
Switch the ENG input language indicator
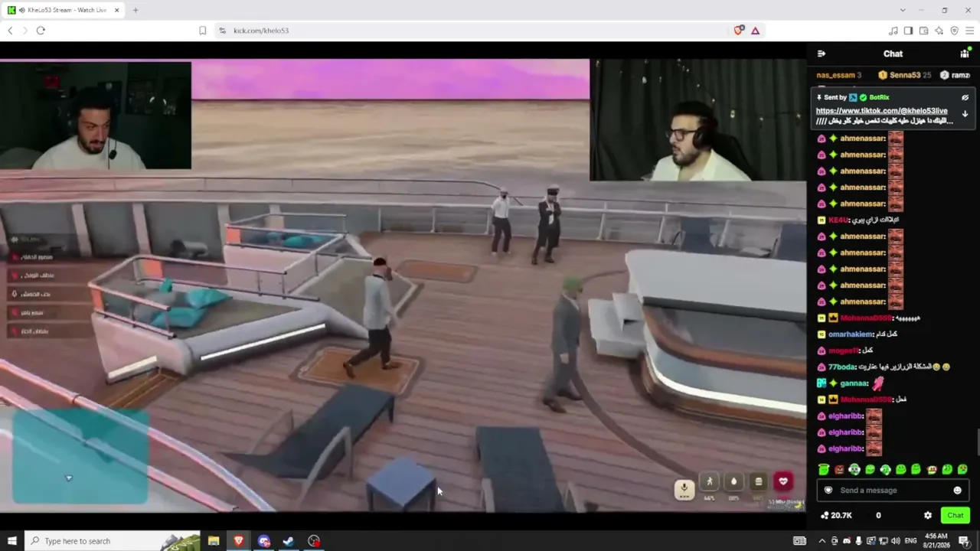click(x=910, y=541)
